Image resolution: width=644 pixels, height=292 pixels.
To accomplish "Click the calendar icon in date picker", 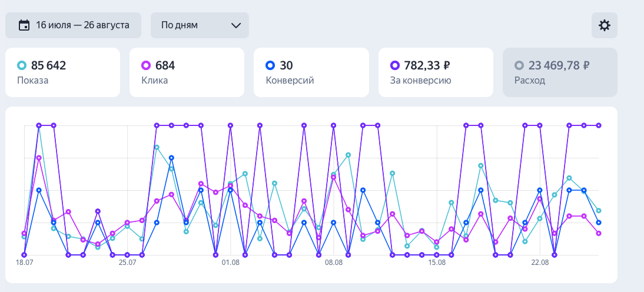I will point(24,25).
